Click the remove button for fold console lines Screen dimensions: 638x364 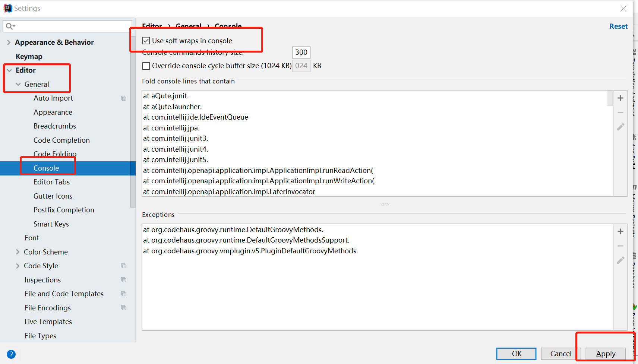(620, 113)
